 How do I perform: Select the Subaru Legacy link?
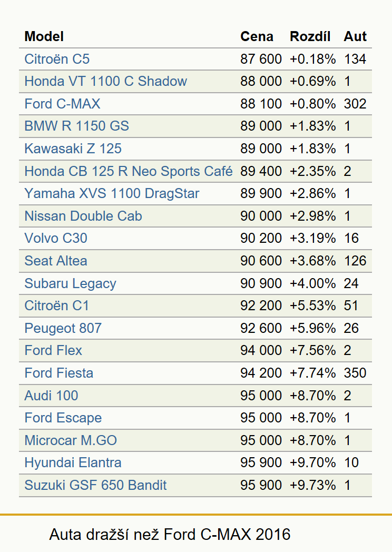70,283
